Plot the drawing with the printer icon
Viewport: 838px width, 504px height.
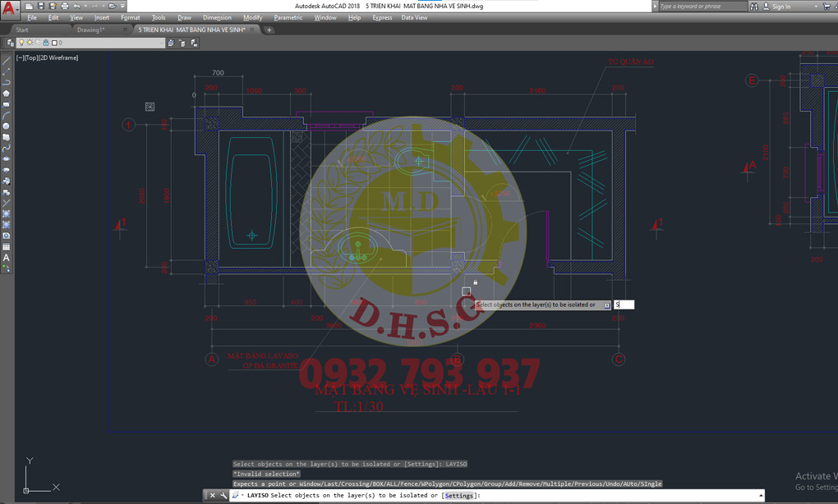click(65, 7)
